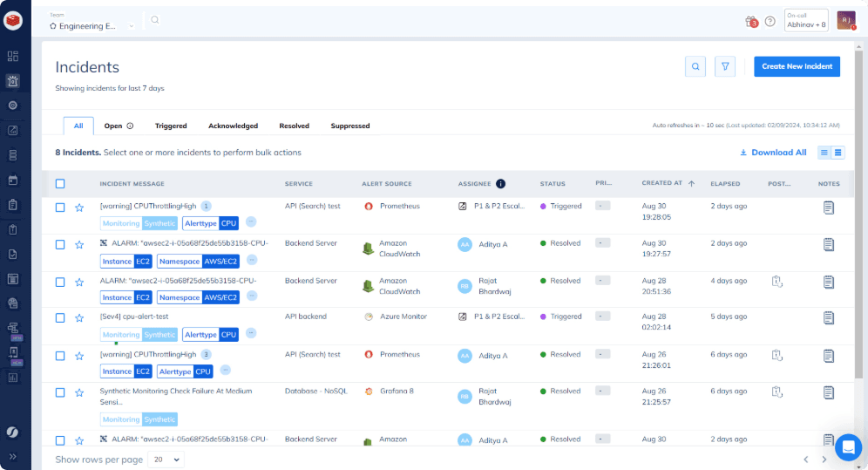The width and height of the screenshot is (868, 470).
Task: Open the help question mark icon
Action: (x=770, y=21)
